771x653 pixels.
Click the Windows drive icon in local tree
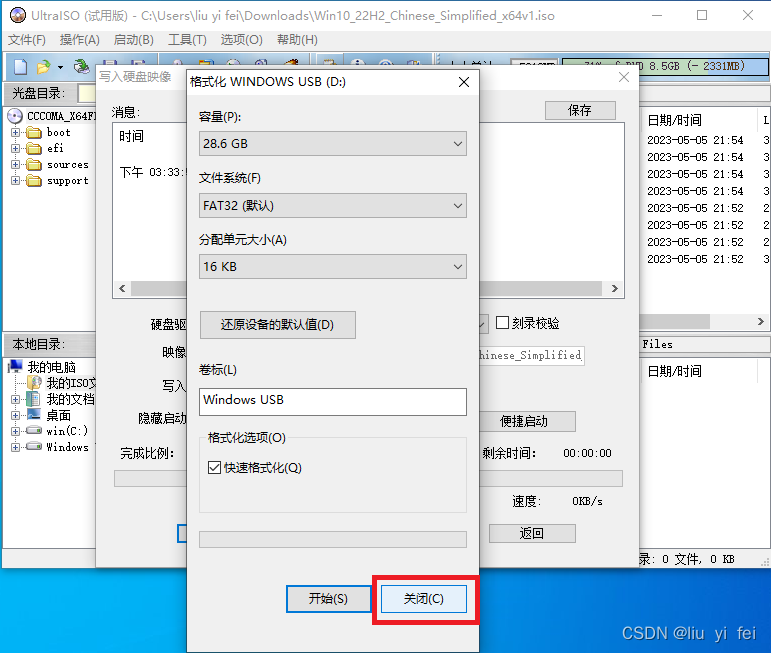(34, 446)
